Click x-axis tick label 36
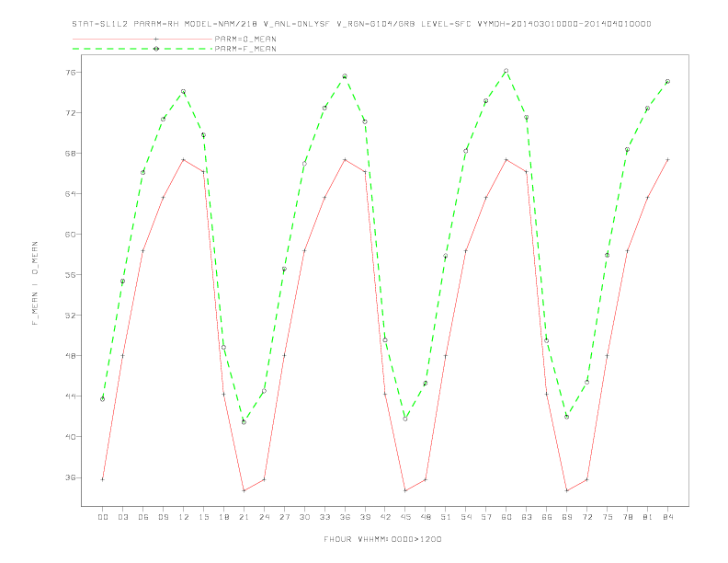This screenshot has width=728, height=563. (345, 517)
